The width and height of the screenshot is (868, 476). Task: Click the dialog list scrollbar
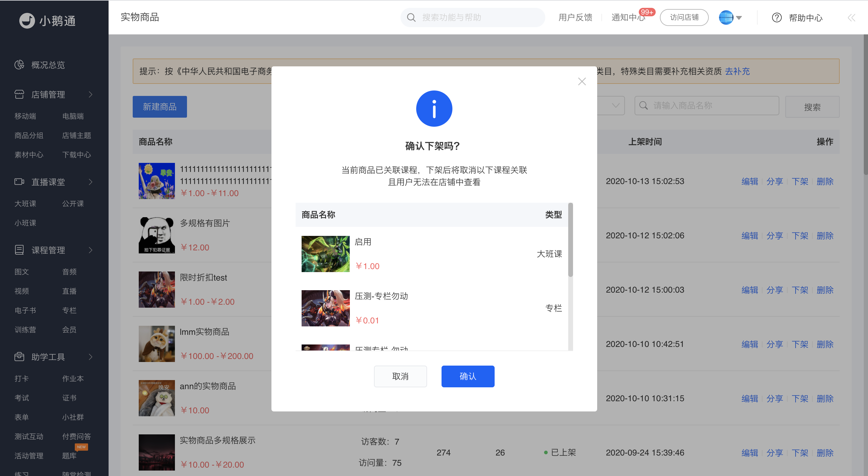click(570, 240)
